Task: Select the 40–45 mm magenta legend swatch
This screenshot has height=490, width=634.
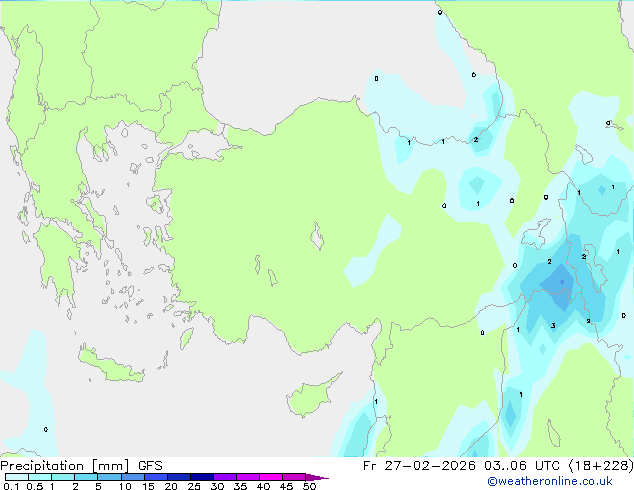Action: [271, 477]
